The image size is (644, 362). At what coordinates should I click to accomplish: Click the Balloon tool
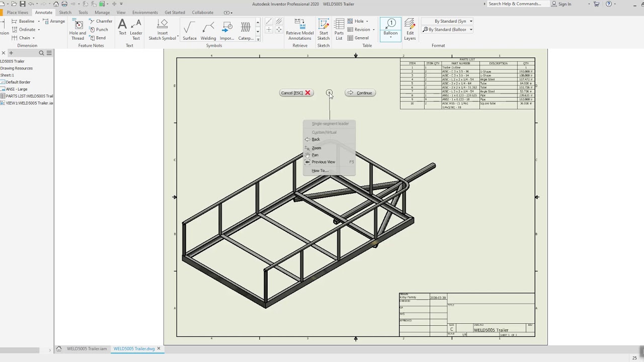coord(390,26)
